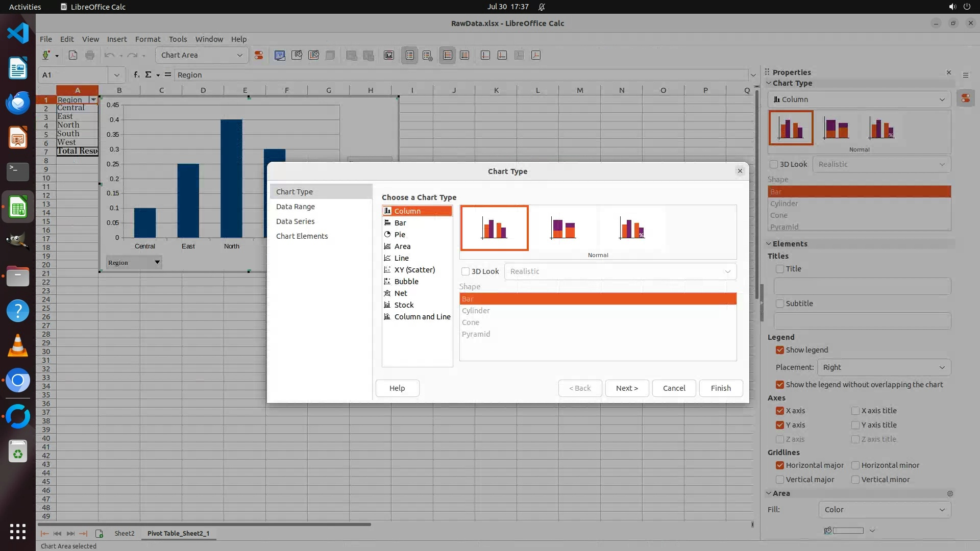
Task: Open the Chart Area element dropdown
Action: (239, 55)
